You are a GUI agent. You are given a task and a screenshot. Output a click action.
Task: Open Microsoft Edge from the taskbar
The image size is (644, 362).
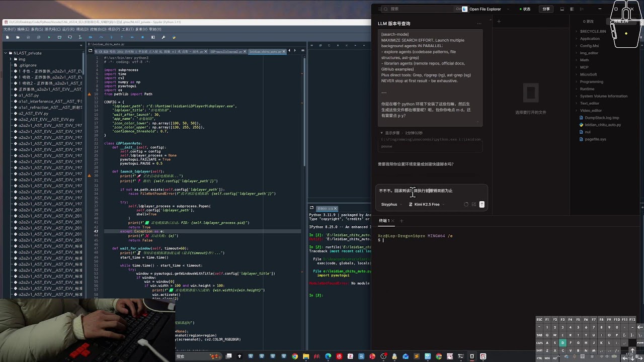(328, 356)
